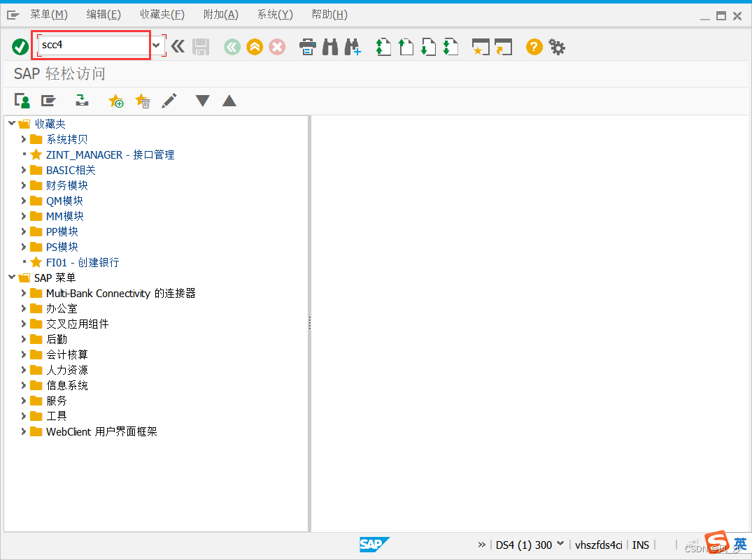Click the Find Next binoculars-plus icon
The width and height of the screenshot is (752, 560).
pyautogui.click(x=353, y=47)
